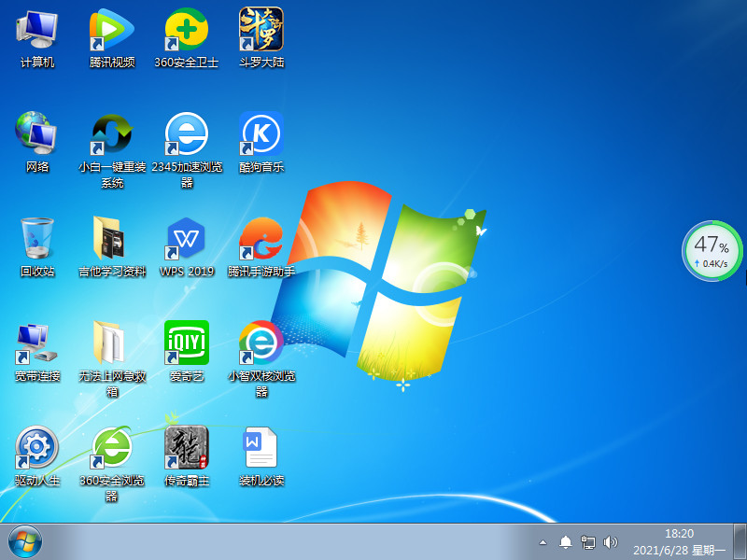This screenshot has height=560, width=747.
Task: Click the 47% floating memory widget
Action: 712,251
